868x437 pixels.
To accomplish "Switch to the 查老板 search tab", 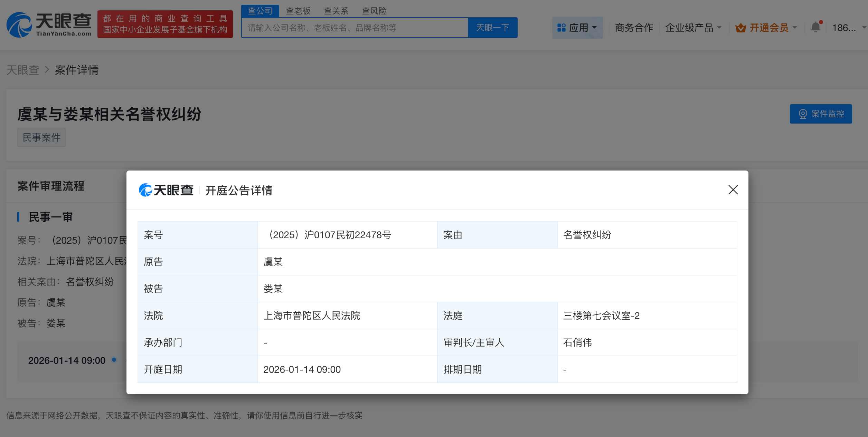I will tap(298, 11).
